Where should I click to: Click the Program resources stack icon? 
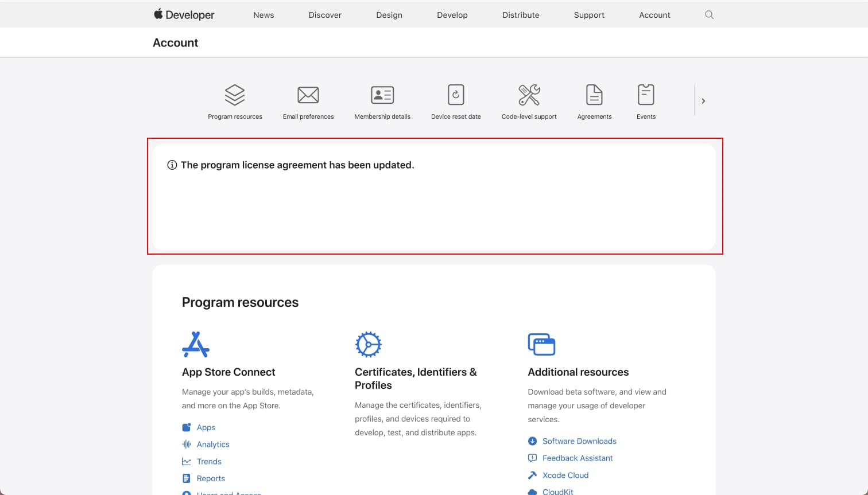(x=235, y=95)
